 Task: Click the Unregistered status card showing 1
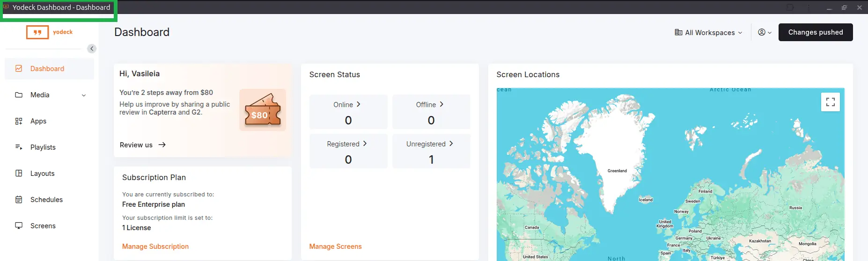pyautogui.click(x=431, y=151)
